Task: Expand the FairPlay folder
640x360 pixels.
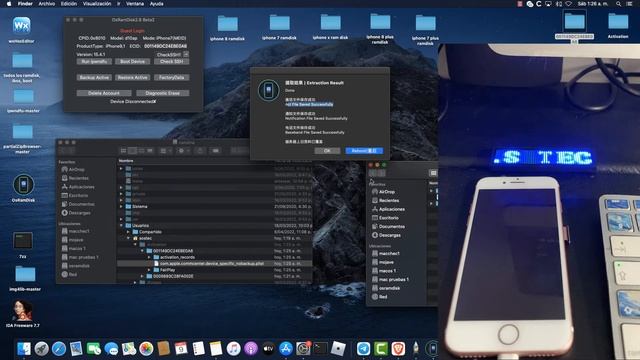Action: pyautogui.click(x=149, y=270)
